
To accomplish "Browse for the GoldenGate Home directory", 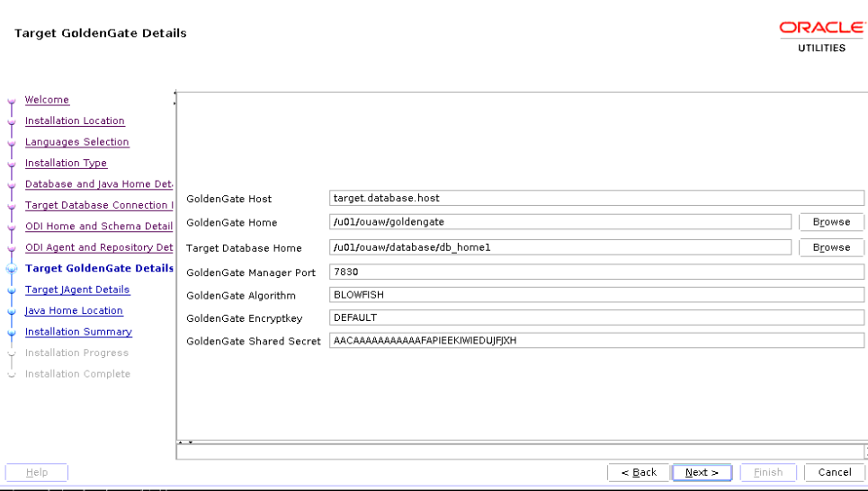I will tap(831, 222).
